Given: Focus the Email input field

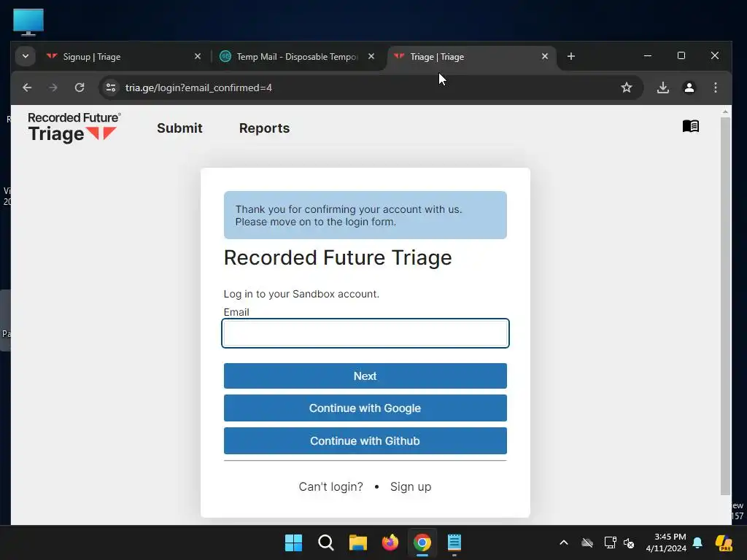Looking at the screenshot, I should [365, 333].
